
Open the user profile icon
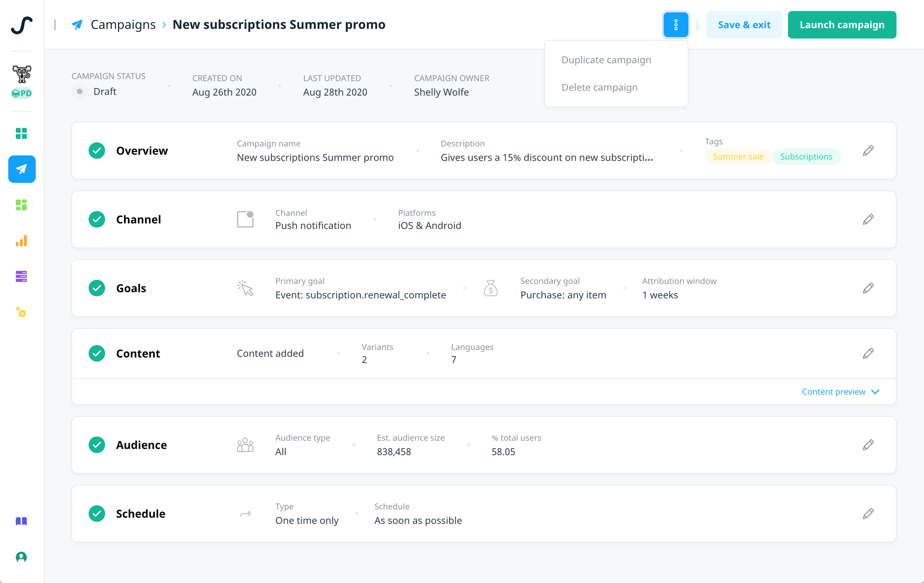tap(22, 557)
